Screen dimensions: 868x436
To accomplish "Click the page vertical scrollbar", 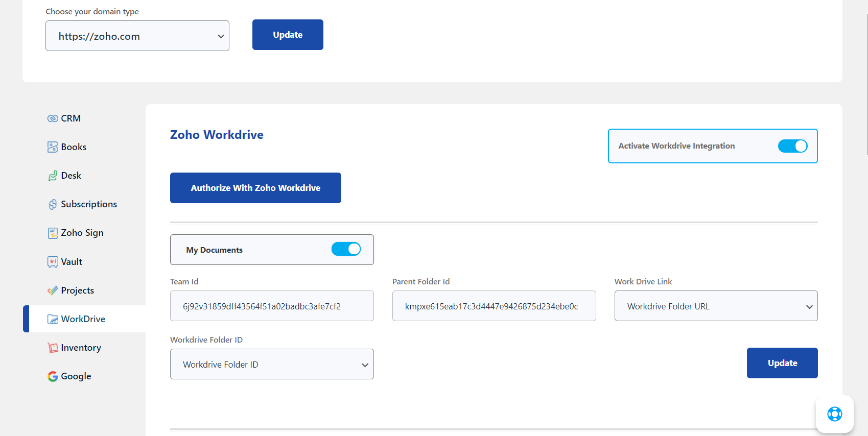I will pos(867,84).
